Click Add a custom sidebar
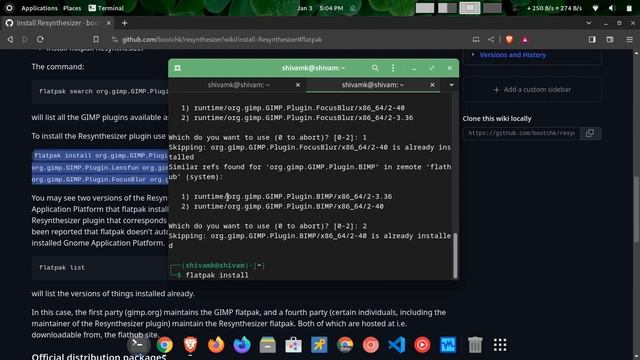640x360 pixels. click(x=532, y=89)
